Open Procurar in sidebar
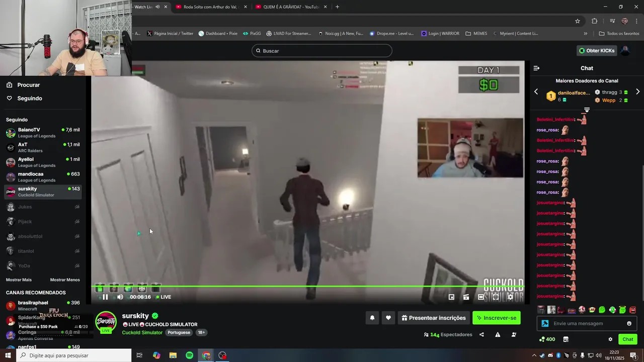The width and height of the screenshot is (644, 362). [x=28, y=85]
